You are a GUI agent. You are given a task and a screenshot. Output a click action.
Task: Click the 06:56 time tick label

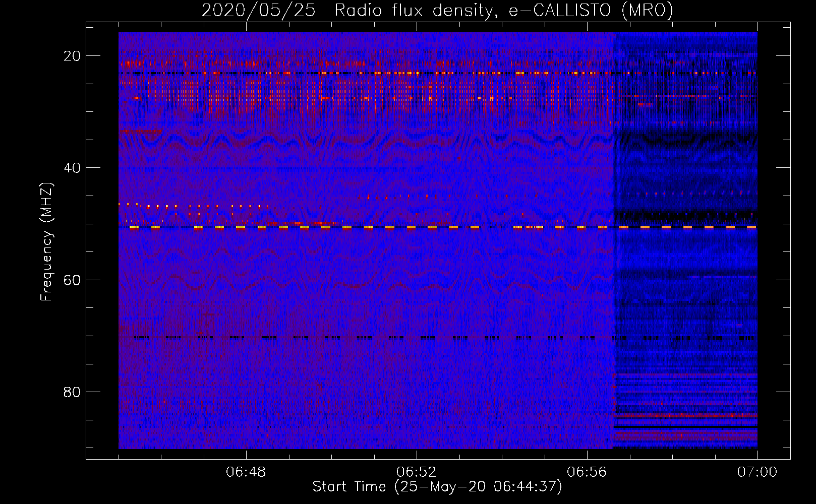pos(587,472)
